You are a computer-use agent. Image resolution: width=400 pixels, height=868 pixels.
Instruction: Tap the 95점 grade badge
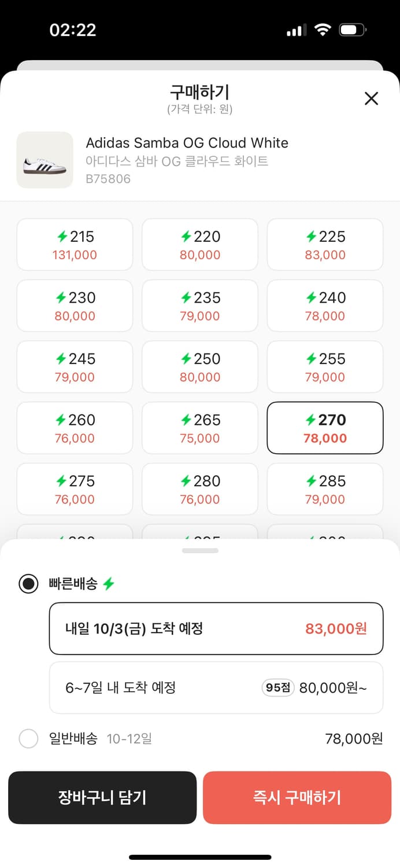[279, 687]
